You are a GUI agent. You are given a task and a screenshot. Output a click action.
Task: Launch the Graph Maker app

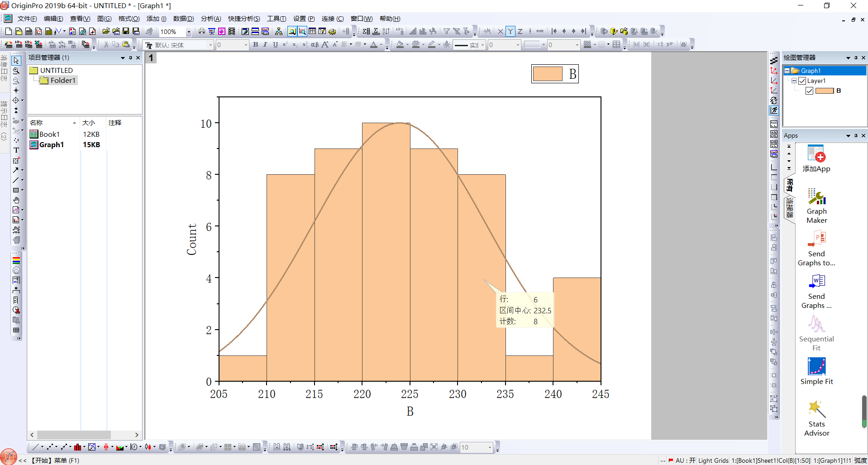(x=816, y=206)
